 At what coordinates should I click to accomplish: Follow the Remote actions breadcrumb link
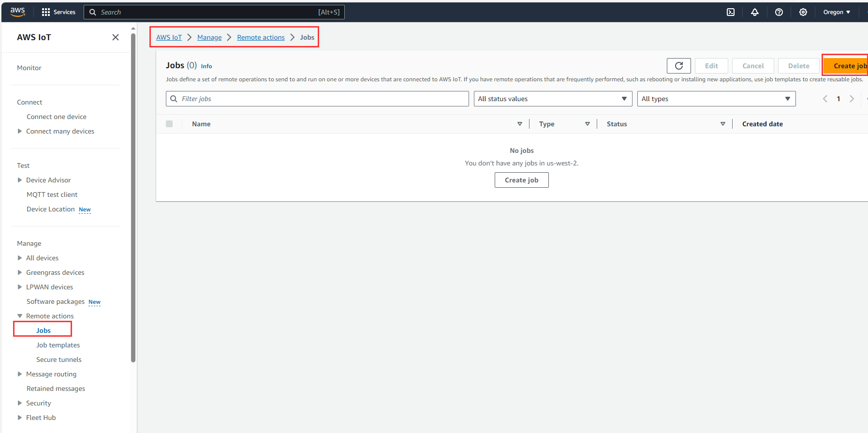[x=261, y=37]
